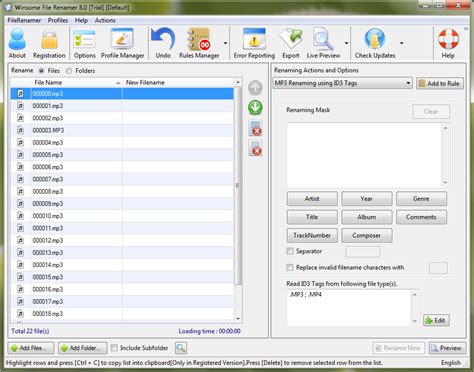
Task: Select the Files radio button
Action: pos(41,71)
